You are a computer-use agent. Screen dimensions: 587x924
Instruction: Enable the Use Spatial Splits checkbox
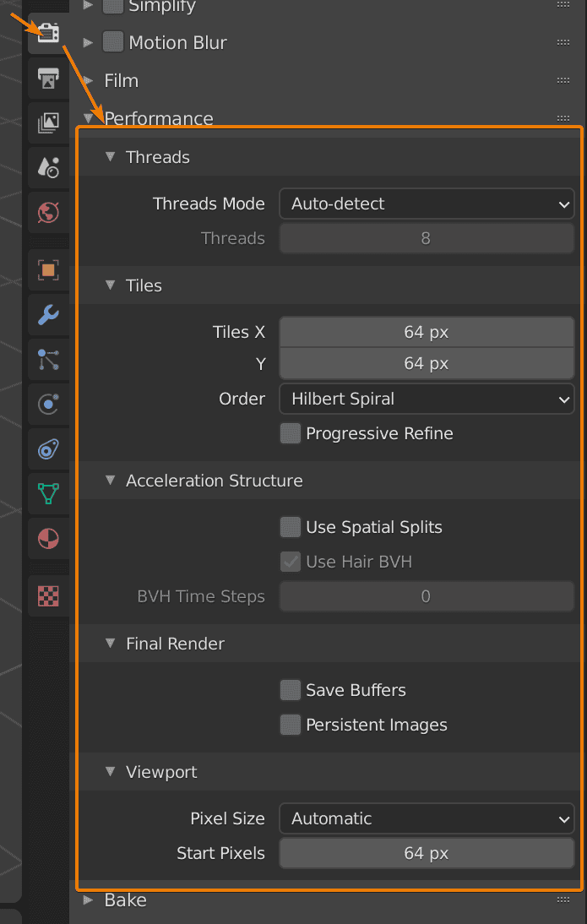pyautogui.click(x=291, y=527)
